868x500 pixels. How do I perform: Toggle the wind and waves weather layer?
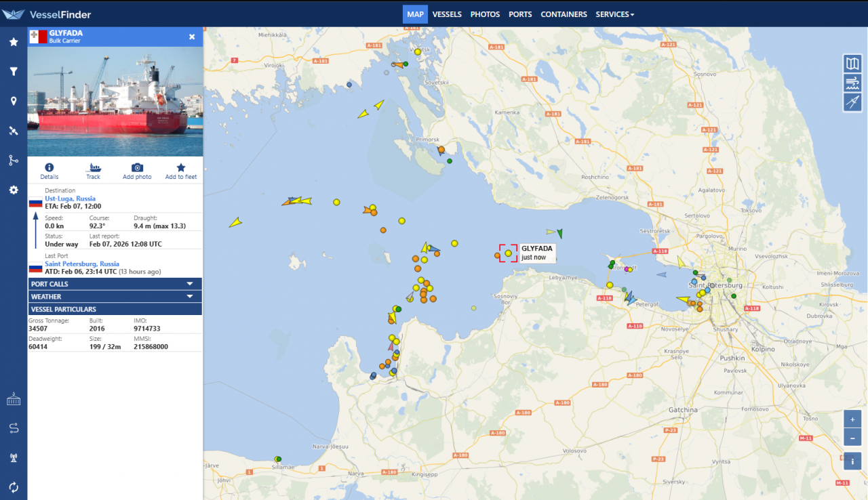(x=852, y=83)
